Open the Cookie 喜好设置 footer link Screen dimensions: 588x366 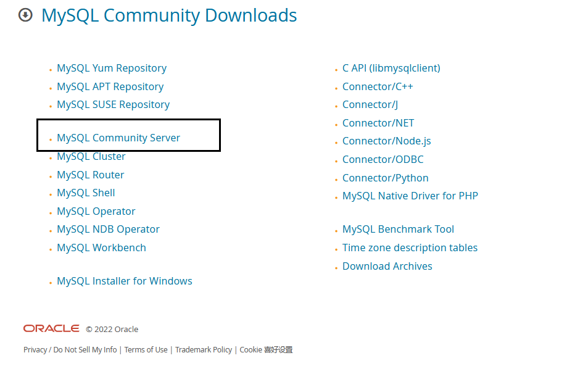tap(266, 350)
